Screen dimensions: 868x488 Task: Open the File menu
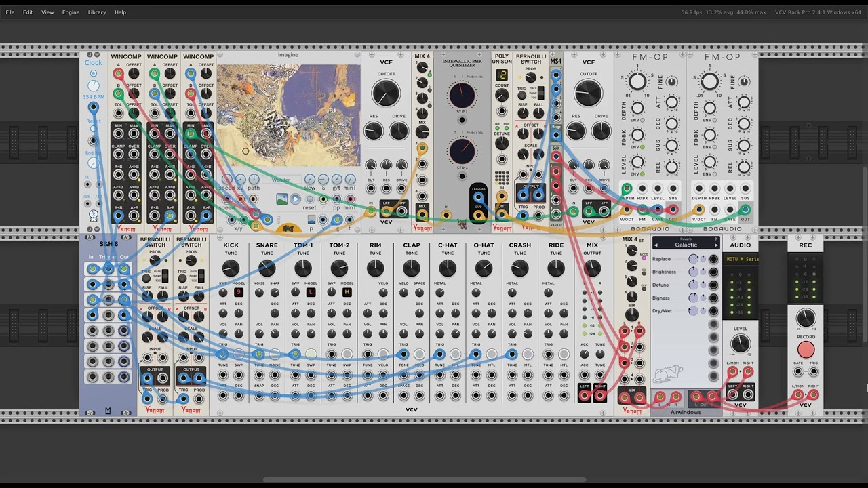pos(10,12)
